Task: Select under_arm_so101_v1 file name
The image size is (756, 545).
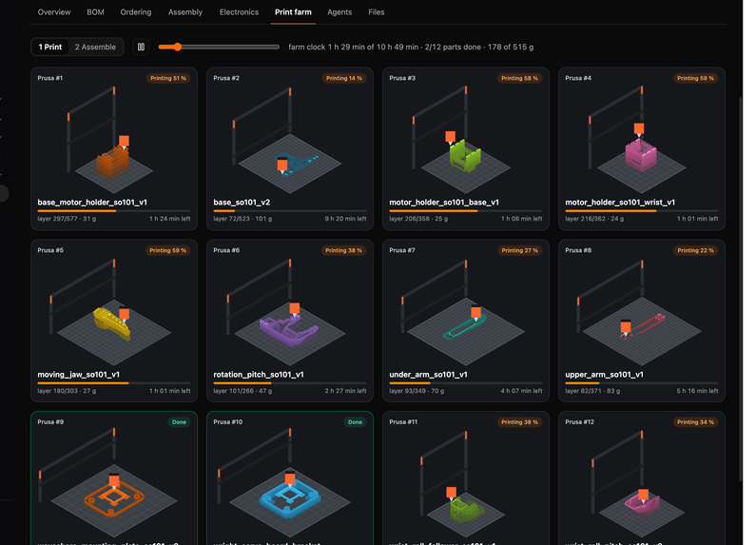Action: coord(428,374)
